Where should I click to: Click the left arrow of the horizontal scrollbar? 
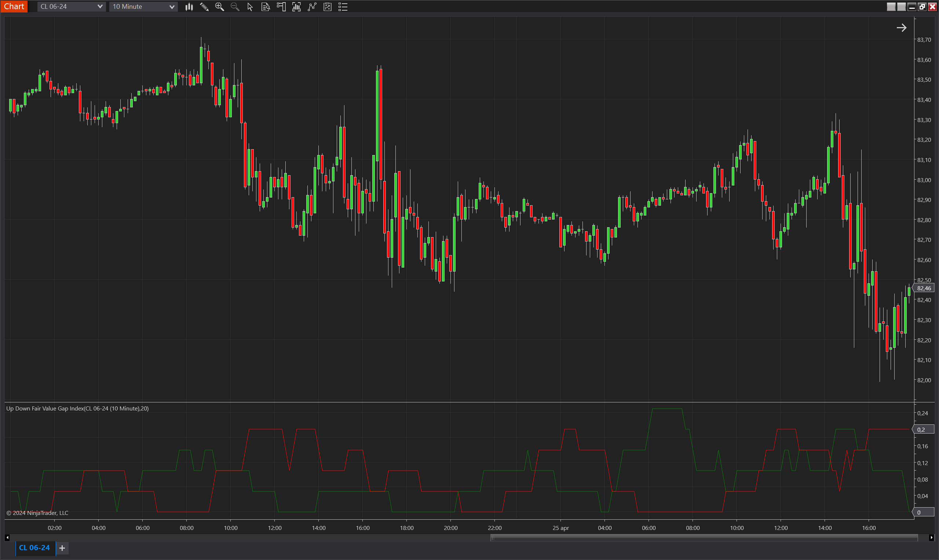click(7, 537)
